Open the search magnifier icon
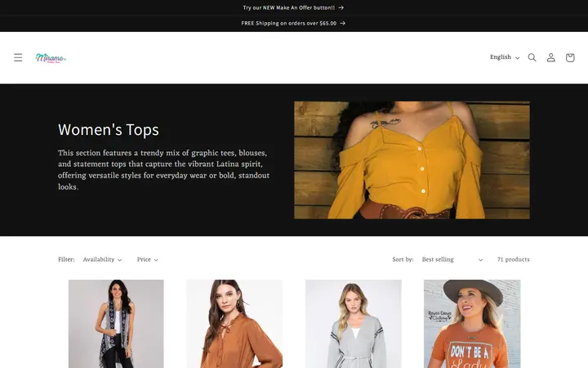This screenshot has height=368, width=588. (532, 57)
